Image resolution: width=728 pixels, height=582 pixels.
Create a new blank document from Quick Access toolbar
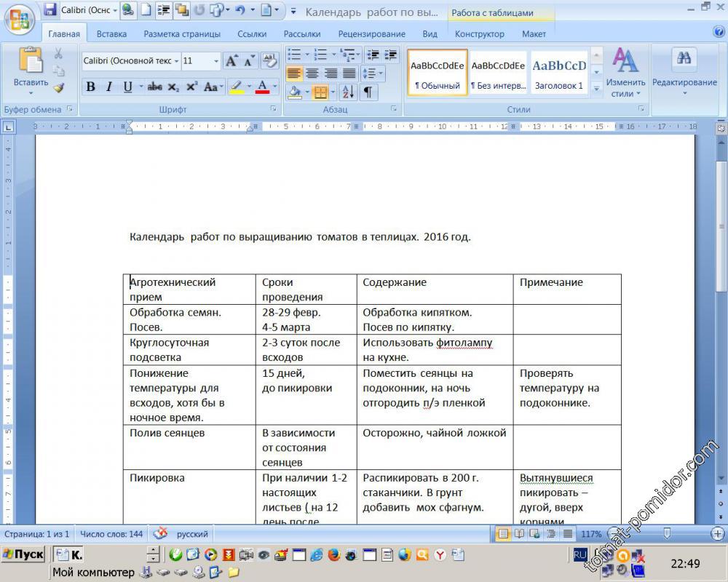pyautogui.click(x=146, y=9)
